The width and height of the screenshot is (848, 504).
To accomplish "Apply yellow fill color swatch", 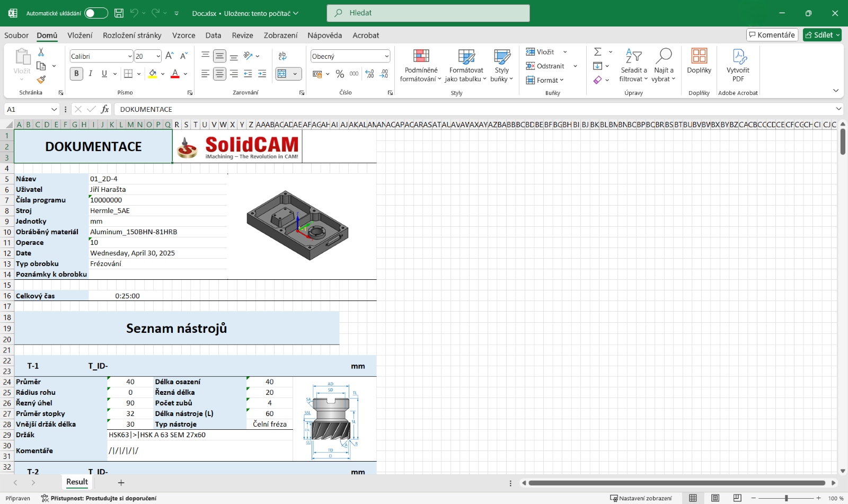I will point(153,74).
